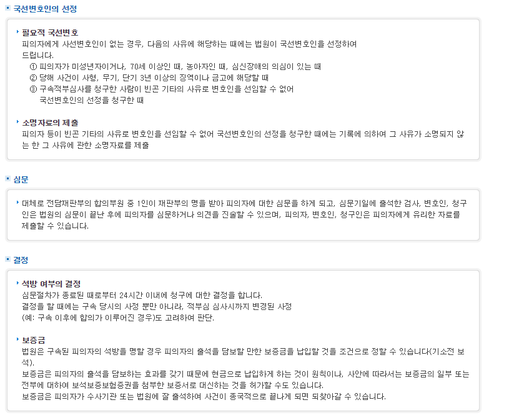
Task: Select the 국선변호인의 선정 section heading
Action: (46, 9)
